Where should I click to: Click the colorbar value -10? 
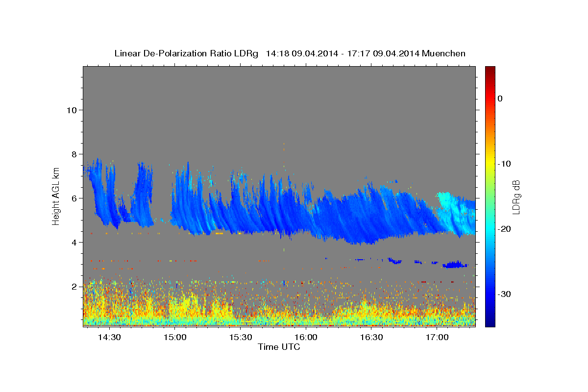(x=505, y=164)
